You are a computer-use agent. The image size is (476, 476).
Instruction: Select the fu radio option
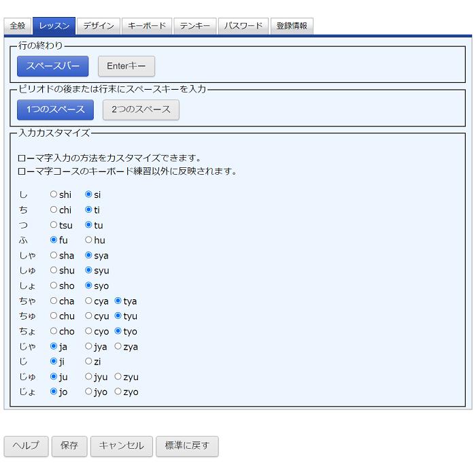(x=54, y=240)
